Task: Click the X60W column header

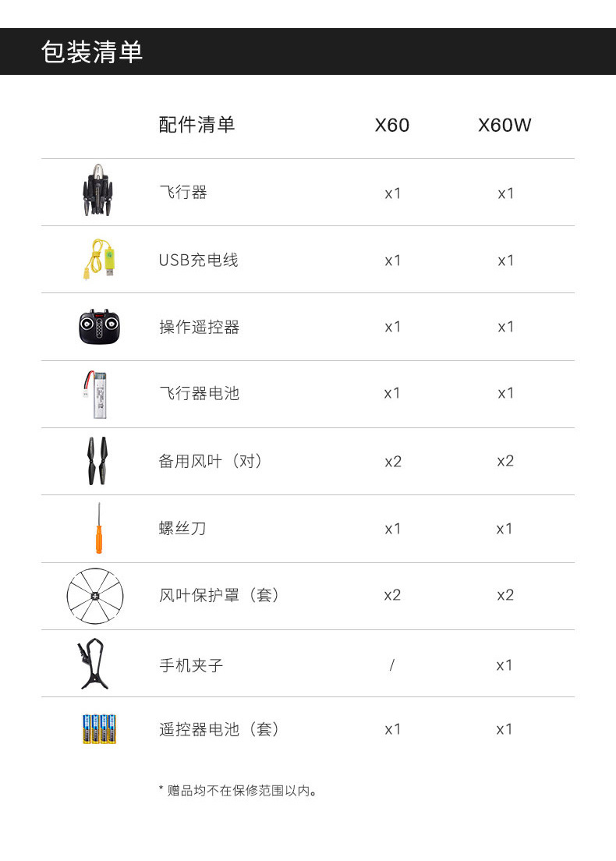Action: point(504,125)
